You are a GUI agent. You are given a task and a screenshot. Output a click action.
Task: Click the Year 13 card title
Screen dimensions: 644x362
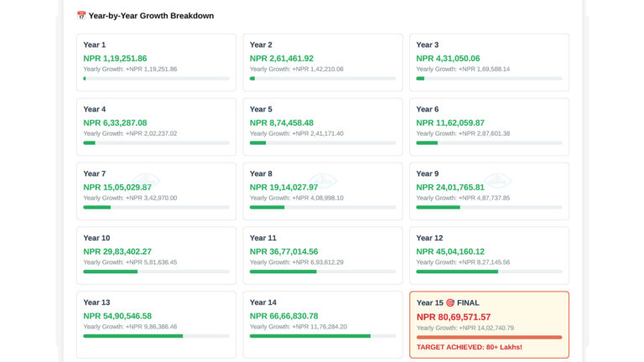[96, 303]
